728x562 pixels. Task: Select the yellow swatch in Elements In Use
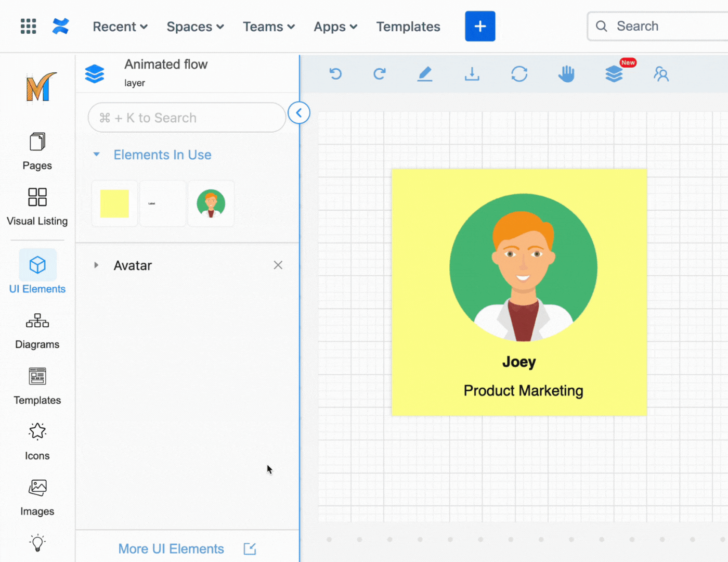tap(114, 203)
